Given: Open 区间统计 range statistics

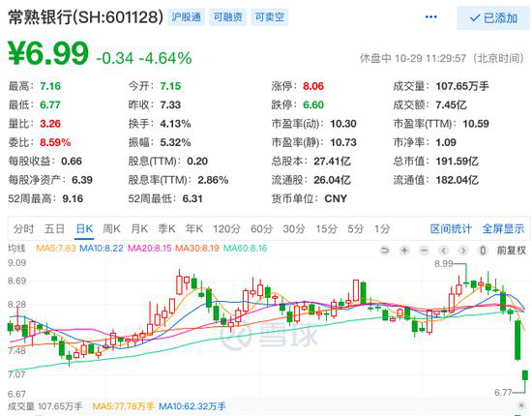Looking at the screenshot, I should [451, 228].
